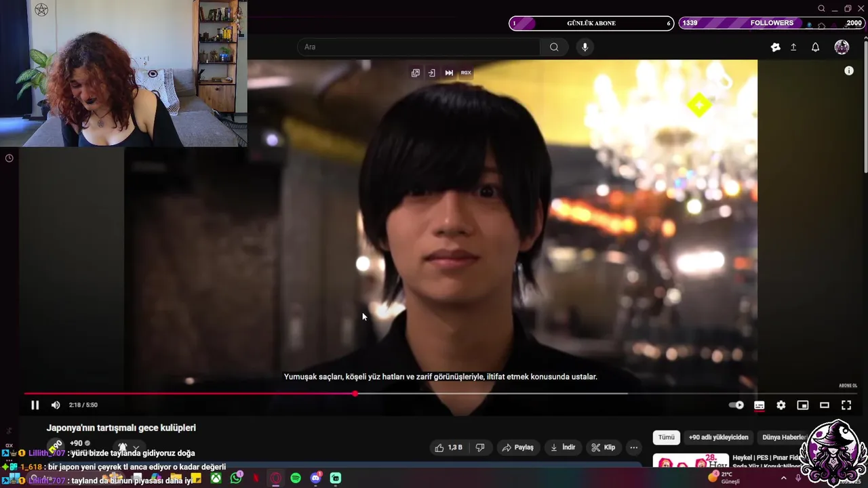Share the video via Paylaş button
The width and height of the screenshot is (868, 488).
(x=517, y=447)
